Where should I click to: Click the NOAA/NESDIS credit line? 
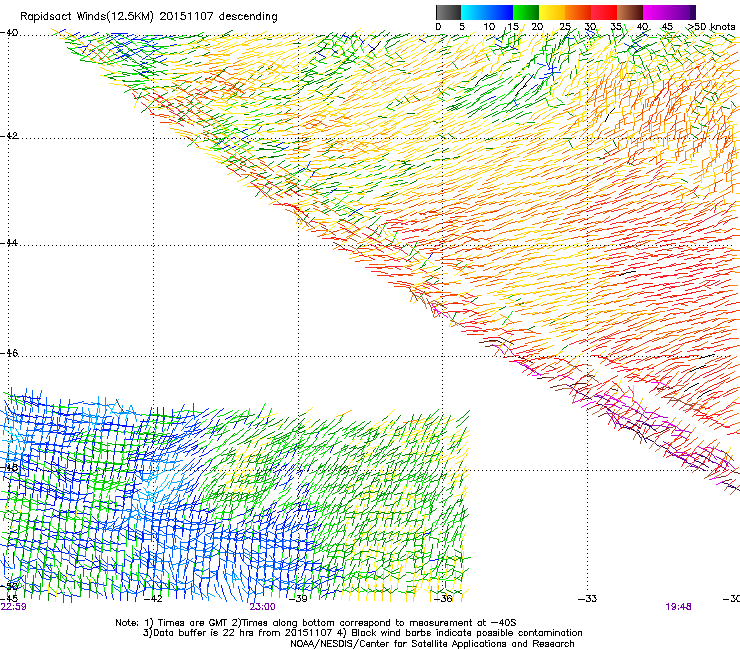432,644
